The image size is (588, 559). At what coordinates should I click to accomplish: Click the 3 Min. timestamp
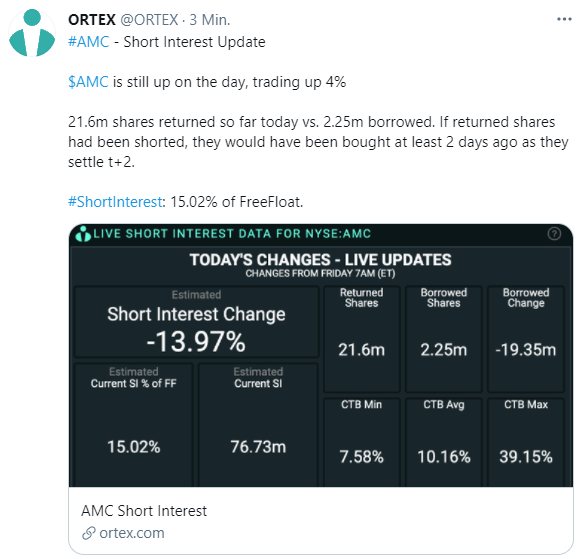tap(210, 19)
